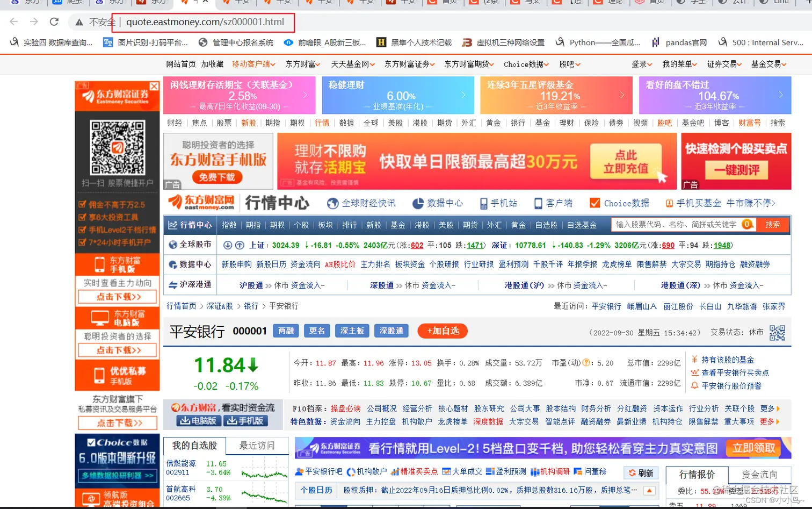This screenshot has width=812, height=509.
Task: Select the 板块 nav tab
Action: 325,225
